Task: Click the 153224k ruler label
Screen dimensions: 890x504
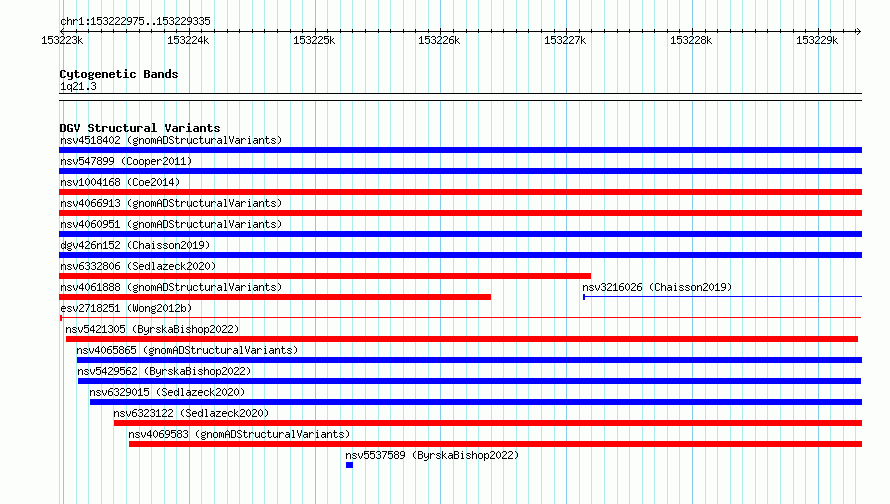Action: 188,40
